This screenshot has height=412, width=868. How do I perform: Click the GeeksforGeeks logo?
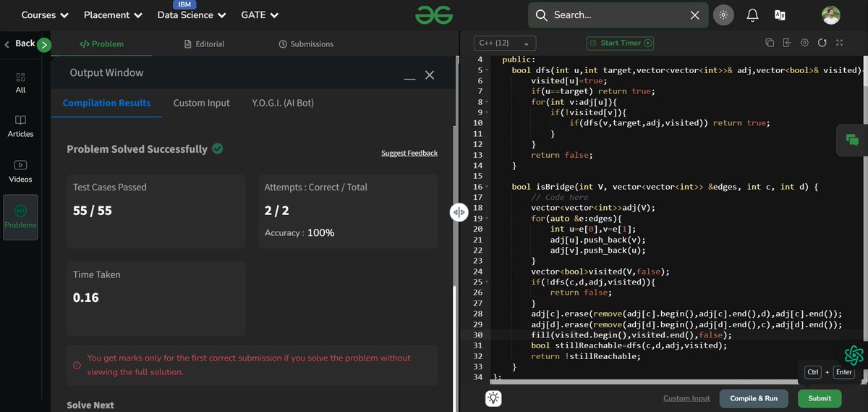tap(433, 14)
